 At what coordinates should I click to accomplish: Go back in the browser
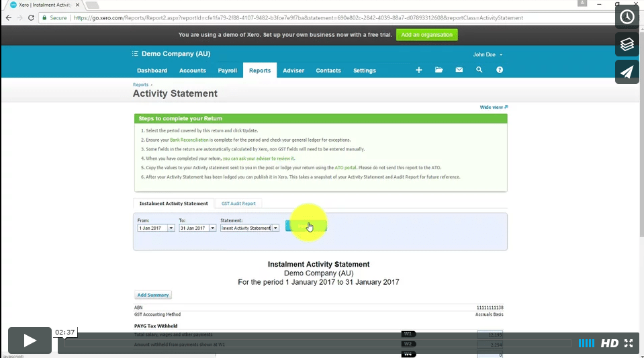[x=9, y=17]
